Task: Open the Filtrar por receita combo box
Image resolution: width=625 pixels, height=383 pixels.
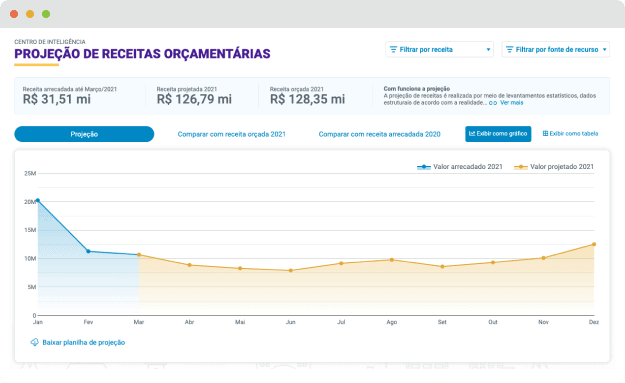Action: pos(439,49)
